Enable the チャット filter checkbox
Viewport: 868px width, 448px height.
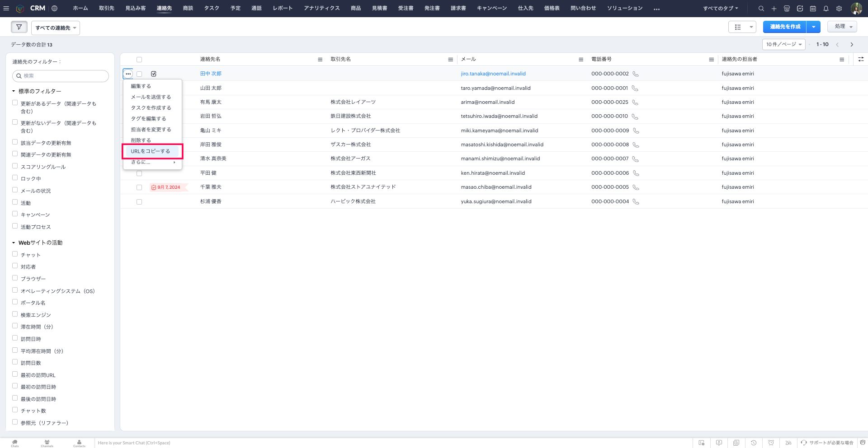15,254
